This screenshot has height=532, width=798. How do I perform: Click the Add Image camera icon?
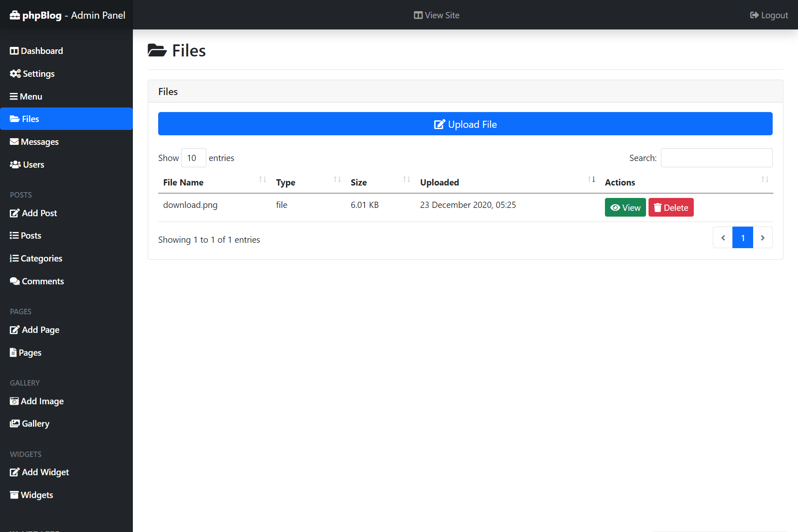point(14,401)
